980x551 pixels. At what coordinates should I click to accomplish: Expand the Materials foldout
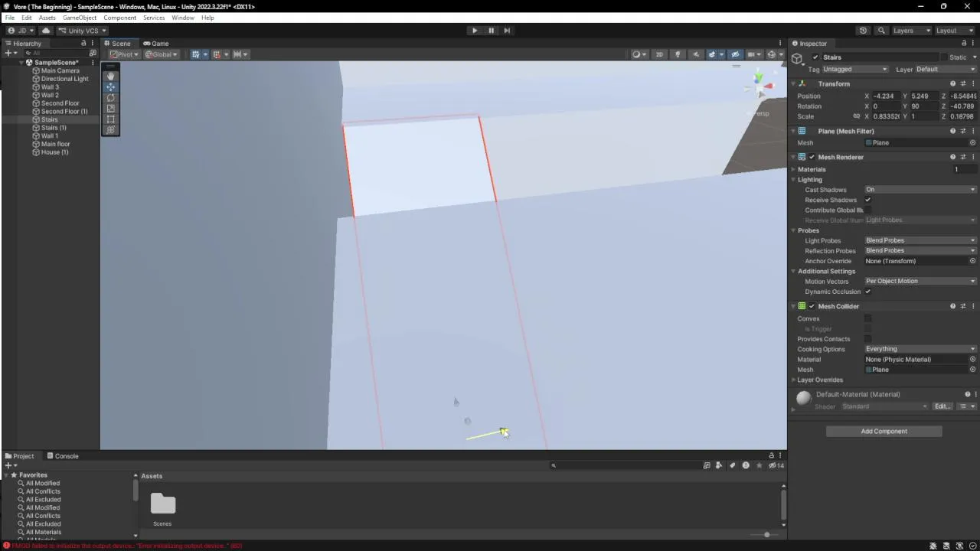[794, 169]
